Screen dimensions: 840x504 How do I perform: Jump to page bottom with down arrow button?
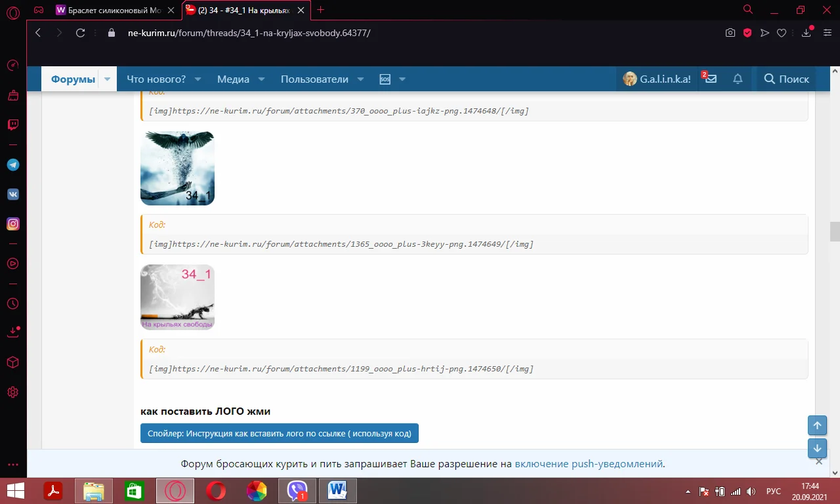click(817, 449)
